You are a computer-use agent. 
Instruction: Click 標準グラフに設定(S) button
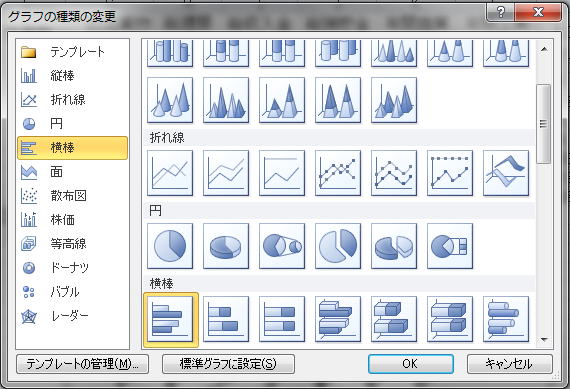point(228,364)
